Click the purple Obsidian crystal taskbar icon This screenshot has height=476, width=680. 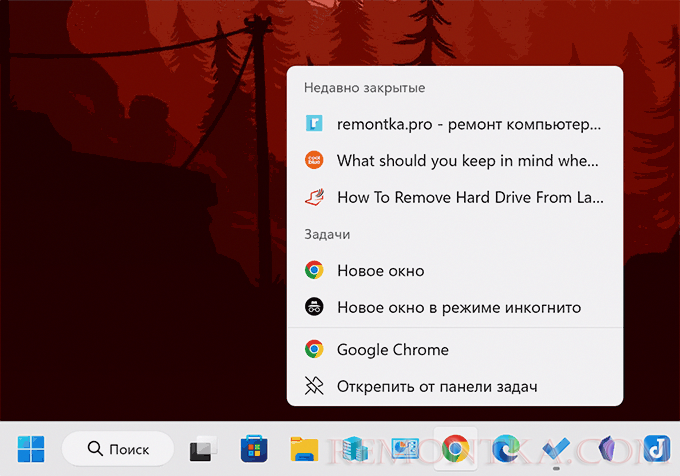click(607, 449)
